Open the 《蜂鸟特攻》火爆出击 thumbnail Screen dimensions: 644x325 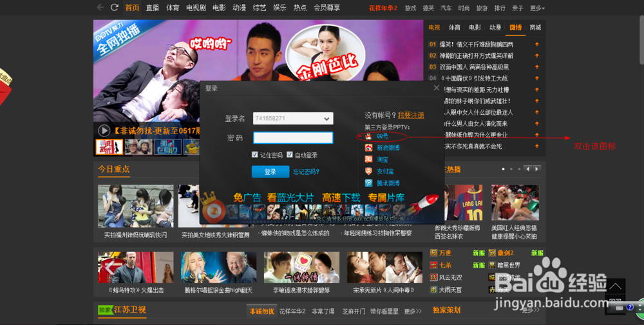point(135,268)
